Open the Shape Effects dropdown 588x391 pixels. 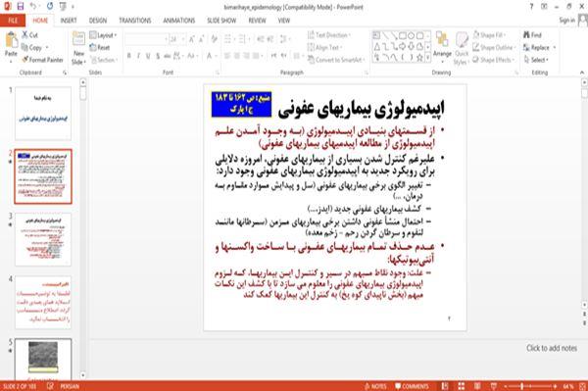493,60
